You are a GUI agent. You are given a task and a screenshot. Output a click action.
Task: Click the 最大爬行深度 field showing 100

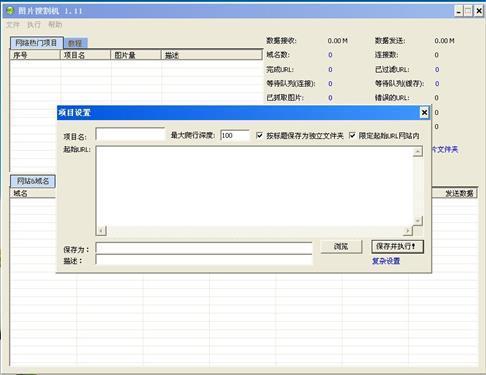235,135
